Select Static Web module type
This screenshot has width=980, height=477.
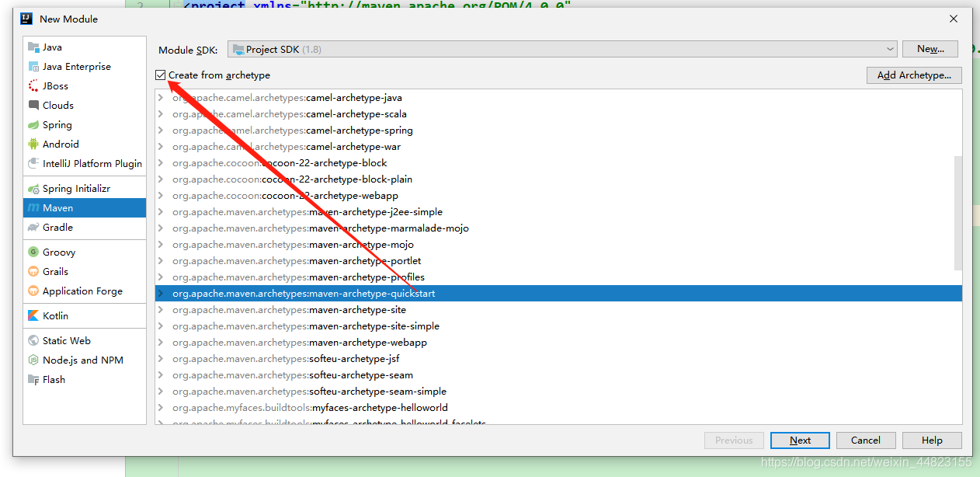[85, 340]
